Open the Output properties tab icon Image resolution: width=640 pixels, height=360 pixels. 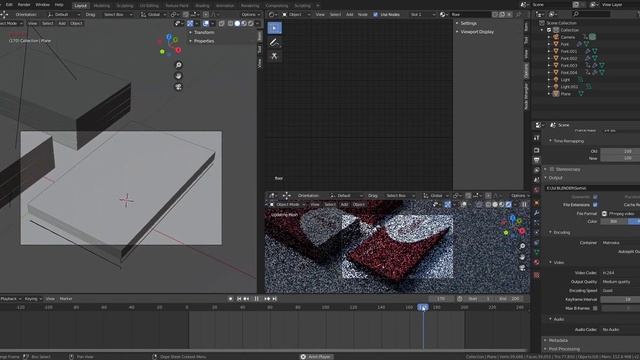[536, 160]
